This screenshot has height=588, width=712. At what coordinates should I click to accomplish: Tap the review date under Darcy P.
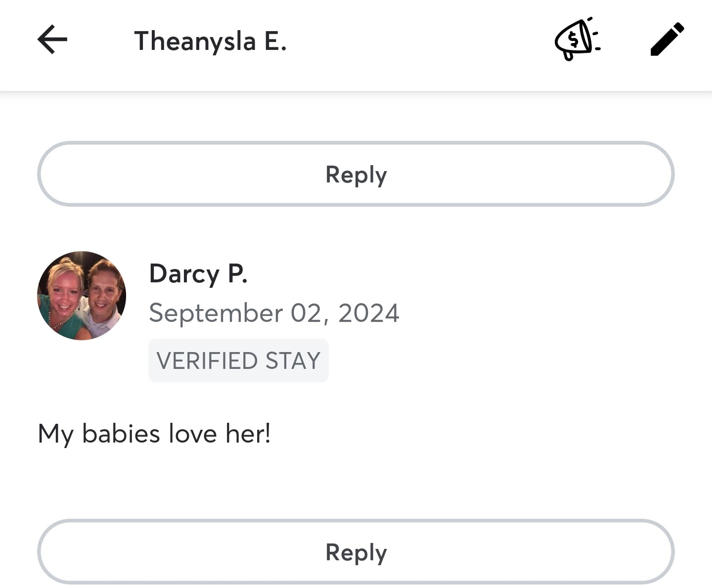(274, 313)
